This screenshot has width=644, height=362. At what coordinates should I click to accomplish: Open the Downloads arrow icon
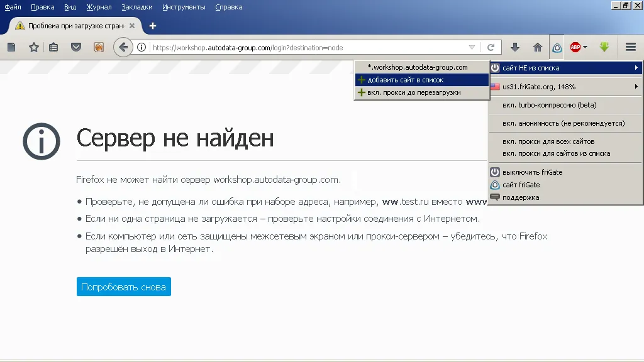tap(515, 47)
